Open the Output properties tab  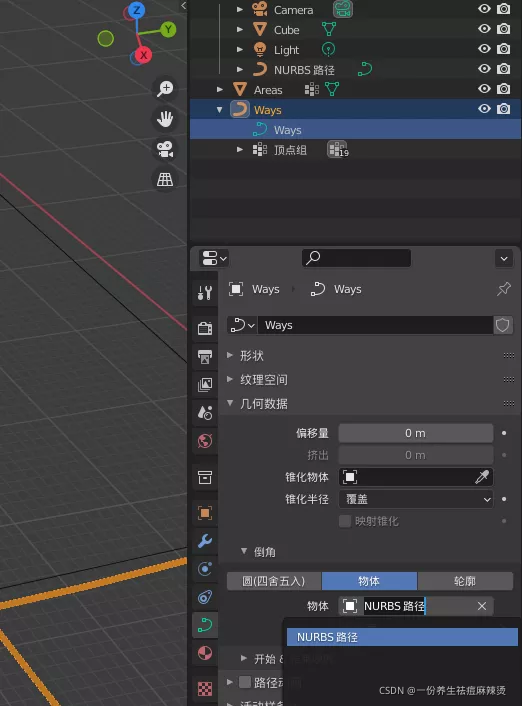pyautogui.click(x=205, y=356)
